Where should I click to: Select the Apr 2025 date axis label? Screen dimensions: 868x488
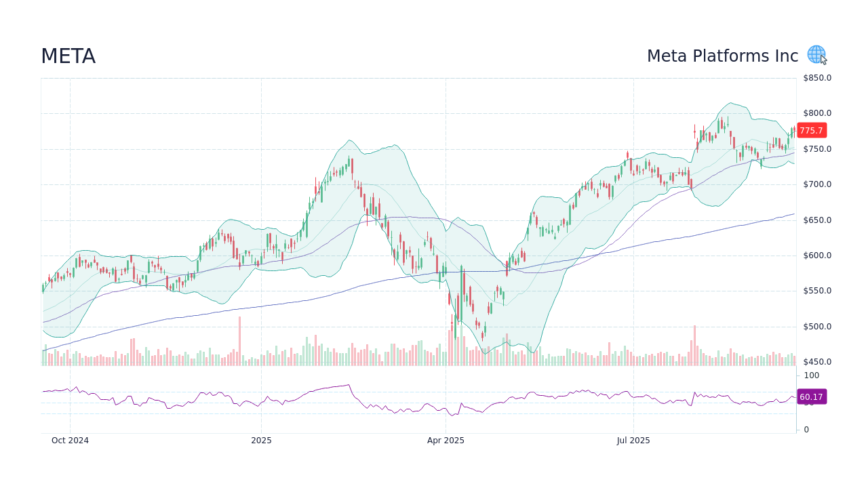[446, 441]
